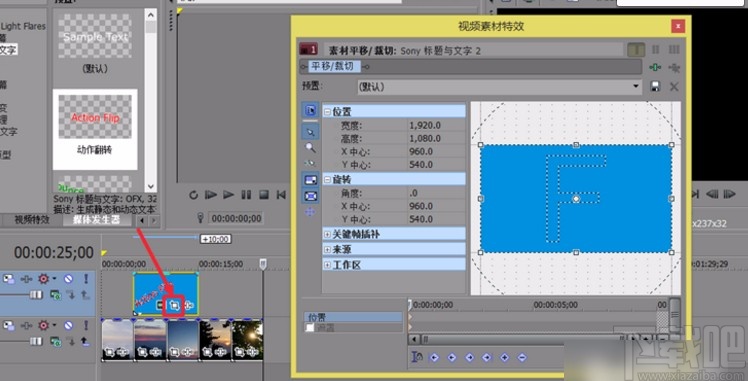
Task: Click the left tab-scroll arrow beside 媒体发生器
Action: click(142, 220)
